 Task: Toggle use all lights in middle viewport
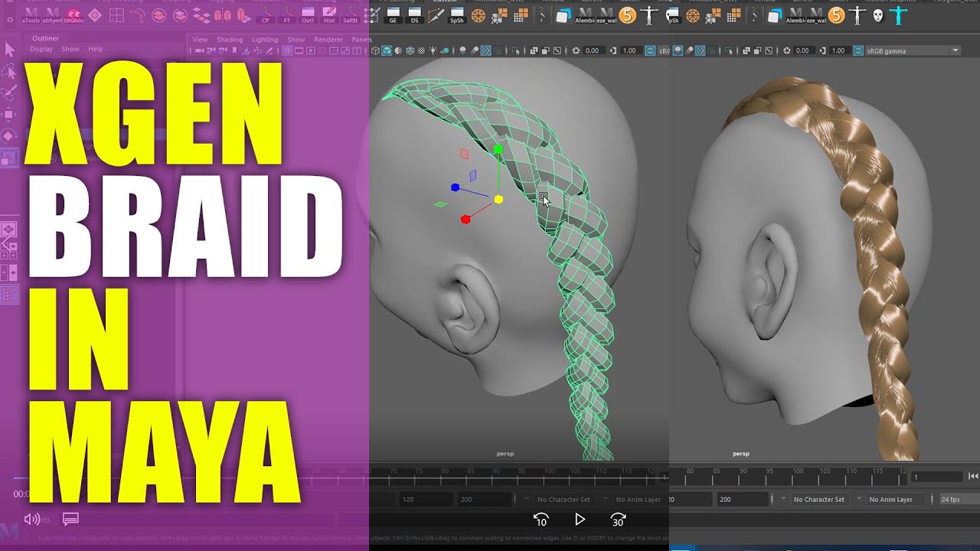click(x=434, y=51)
